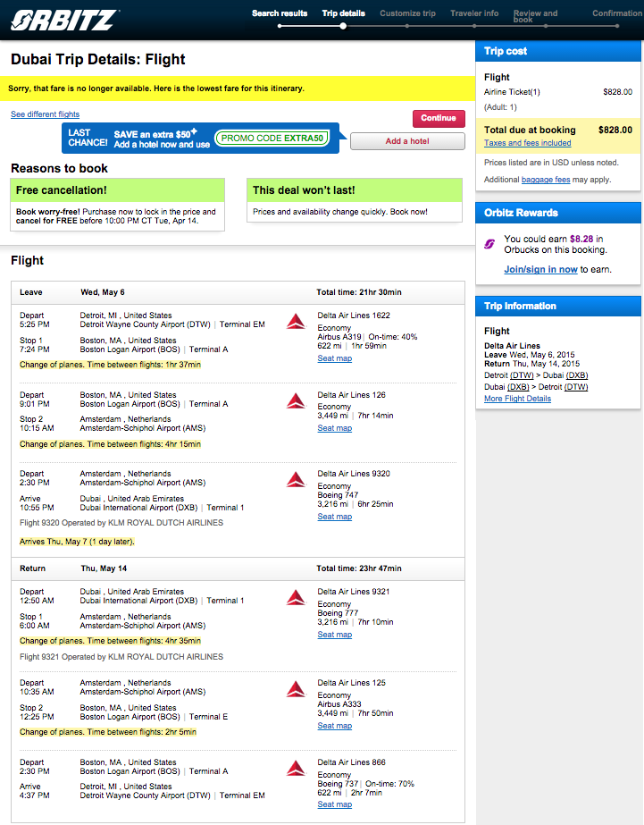Open Taxes and fees included link
The height and width of the screenshot is (825, 644).
click(x=527, y=143)
